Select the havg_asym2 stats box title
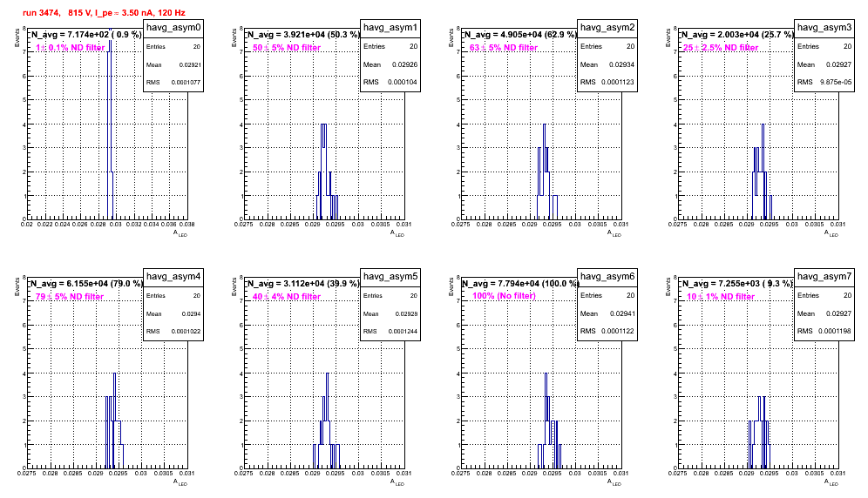 [607, 28]
